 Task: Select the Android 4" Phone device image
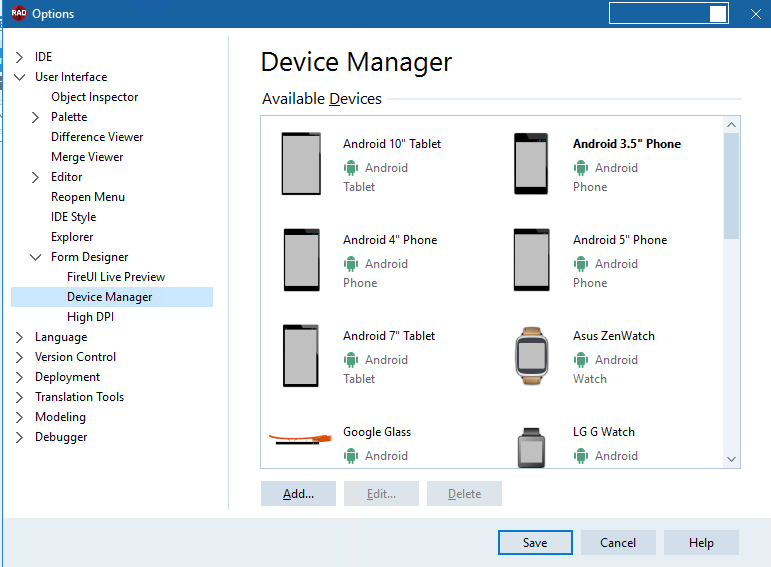(301, 260)
